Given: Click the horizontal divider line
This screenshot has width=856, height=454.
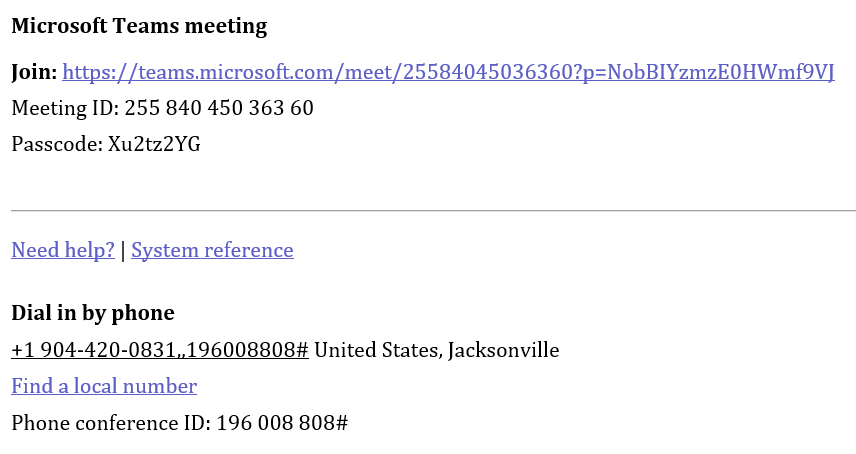Looking at the screenshot, I should pyautogui.click(x=433, y=210).
